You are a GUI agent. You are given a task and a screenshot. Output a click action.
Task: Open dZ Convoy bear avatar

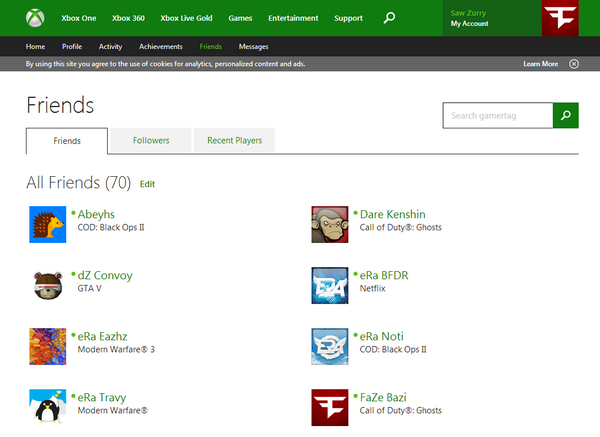pos(47,285)
